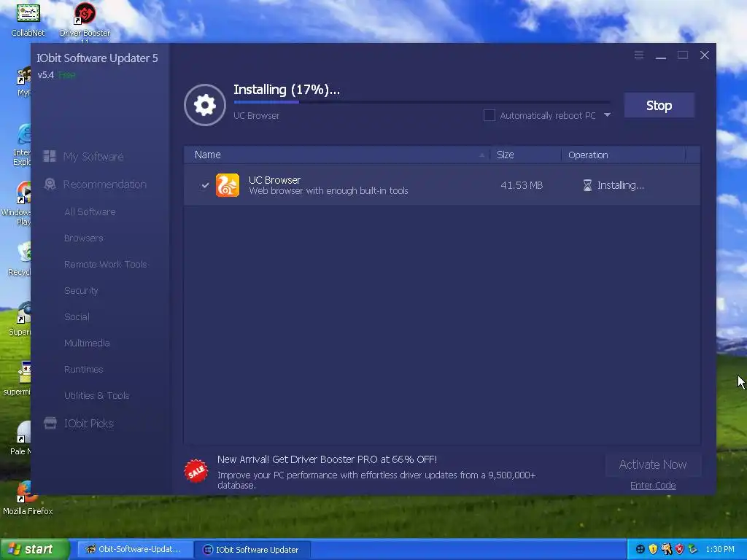Click the gear installing icon

205,105
